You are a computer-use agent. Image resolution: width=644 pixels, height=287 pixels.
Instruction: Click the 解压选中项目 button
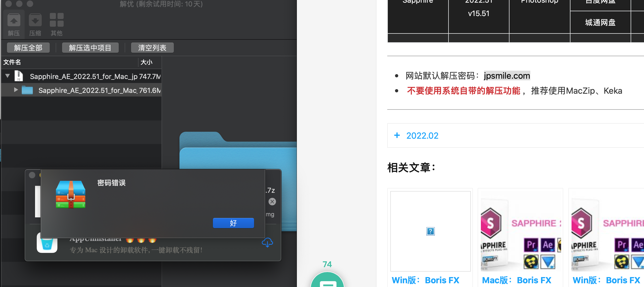(90, 48)
